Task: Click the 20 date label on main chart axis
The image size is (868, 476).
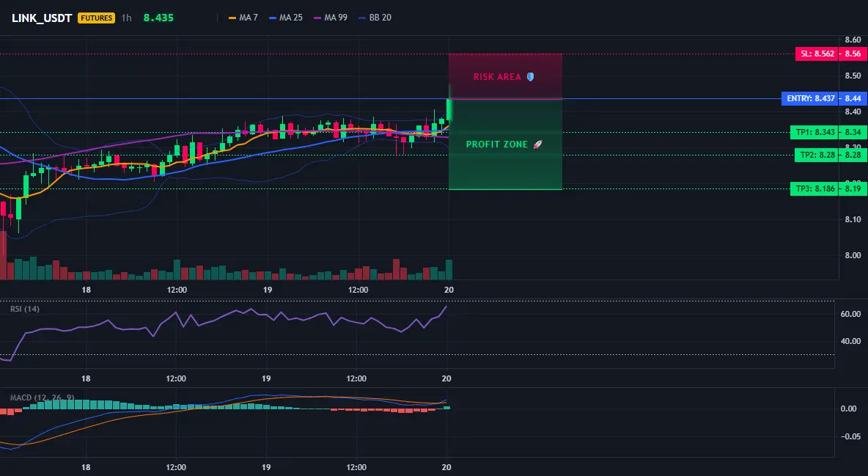Action: click(x=449, y=290)
